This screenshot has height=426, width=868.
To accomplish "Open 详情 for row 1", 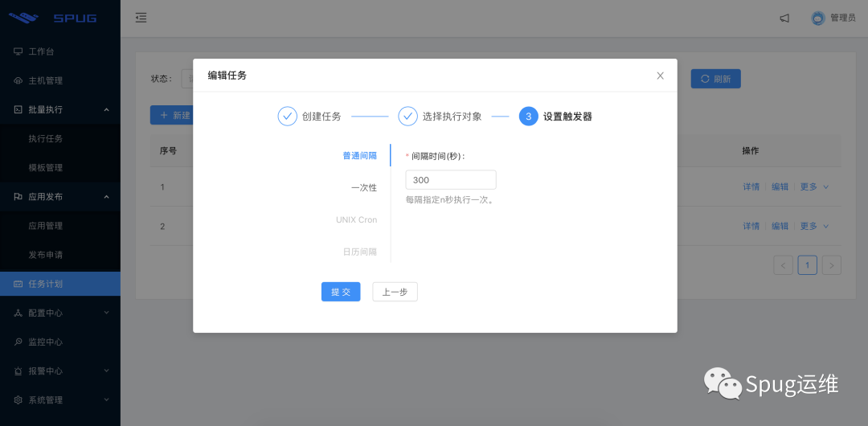I will pyautogui.click(x=751, y=186).
